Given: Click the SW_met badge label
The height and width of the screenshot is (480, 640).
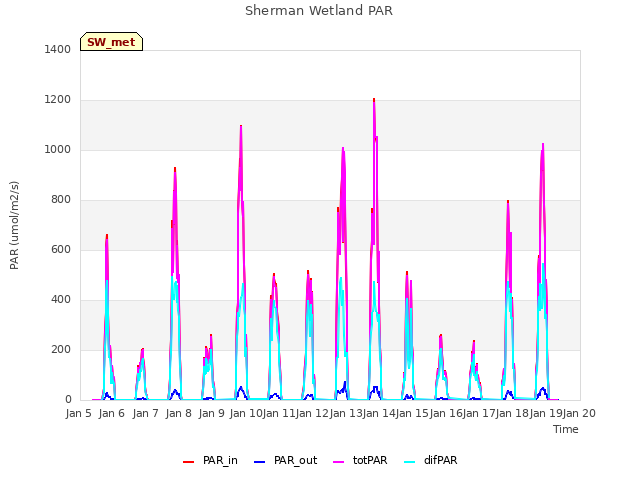Looking at the screenshot, I should tap(111, 42).
